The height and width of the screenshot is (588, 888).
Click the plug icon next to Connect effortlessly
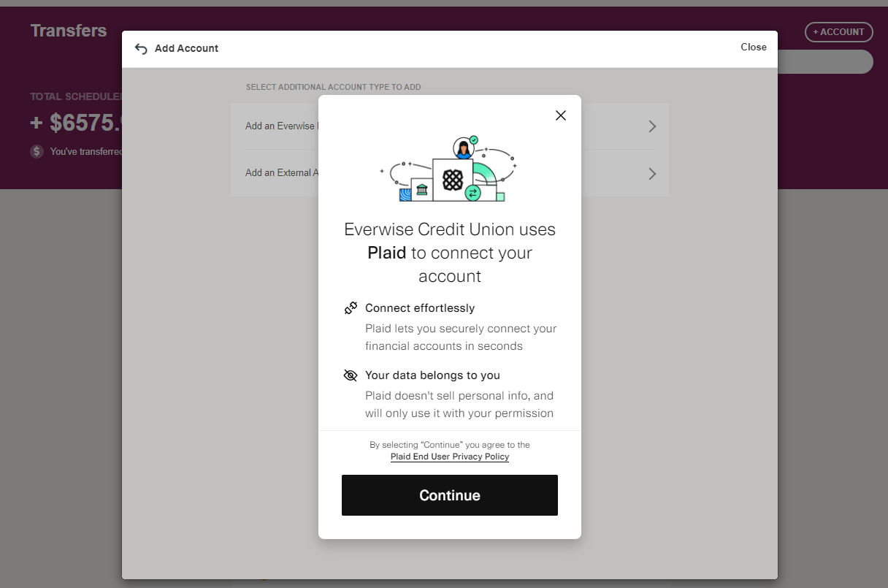tap(351, 308)
